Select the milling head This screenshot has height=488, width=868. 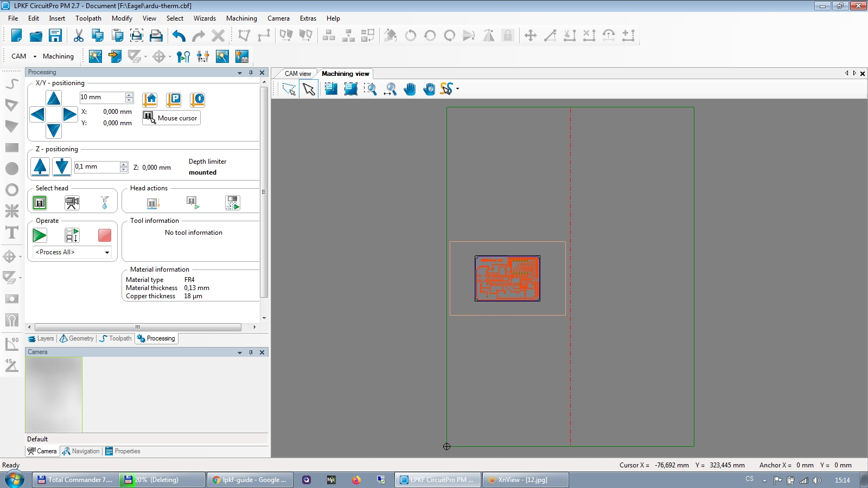pyautogui.click(x=40, y=203)
